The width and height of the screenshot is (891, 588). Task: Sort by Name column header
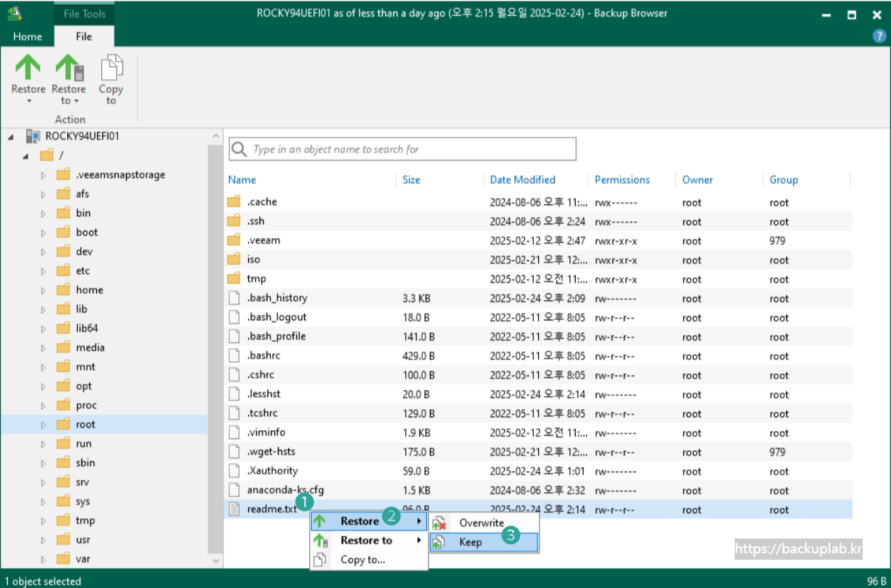242,180
